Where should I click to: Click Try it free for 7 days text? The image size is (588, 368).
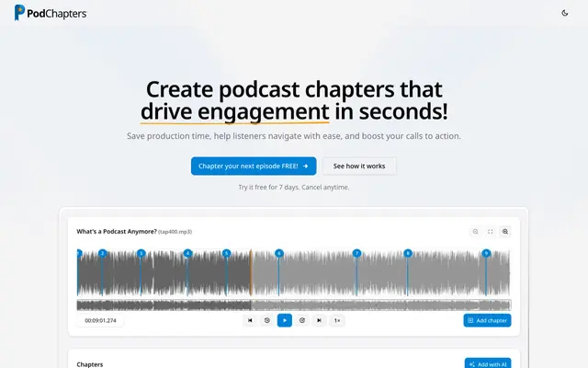294,187
